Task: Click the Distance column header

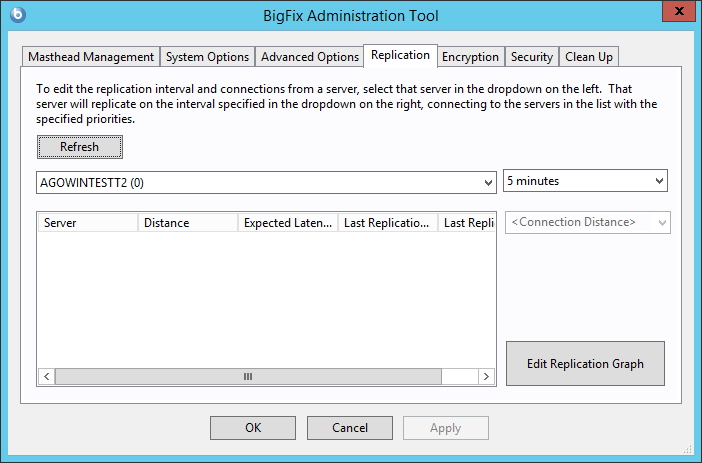Action: tap(188, 223)
